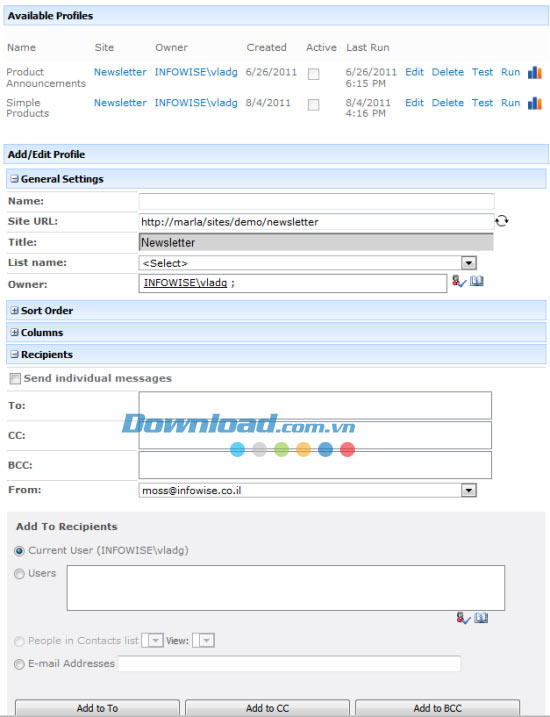The width and height of the screenshot is (550, 717).
Task: Click Edit link for Product Announcements
Action: point(414,72)
